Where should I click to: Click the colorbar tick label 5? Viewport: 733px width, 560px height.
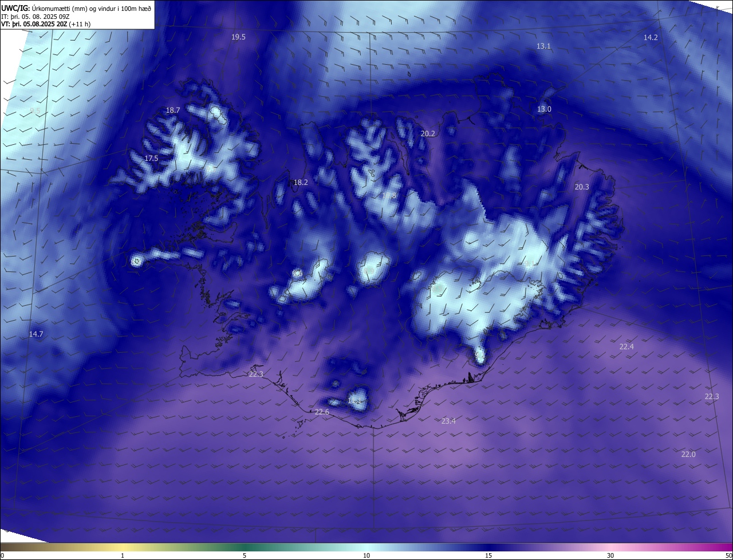(x=245, y=555)
